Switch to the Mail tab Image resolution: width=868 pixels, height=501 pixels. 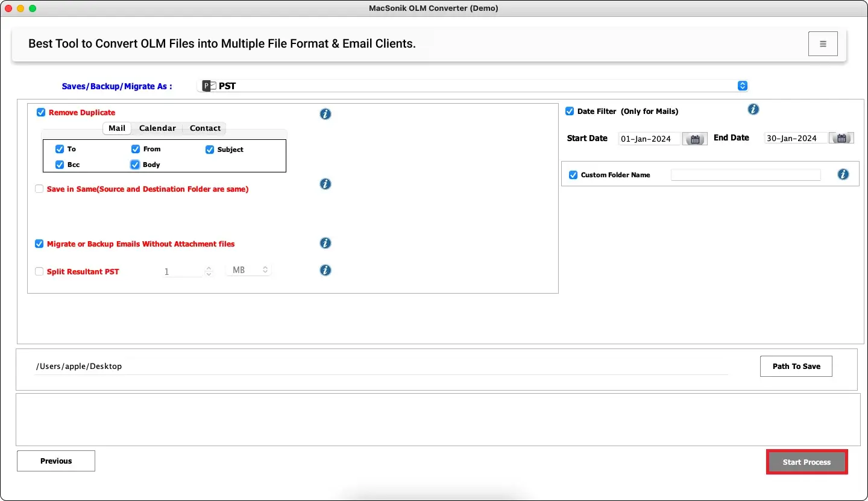[x=117, y=128]
